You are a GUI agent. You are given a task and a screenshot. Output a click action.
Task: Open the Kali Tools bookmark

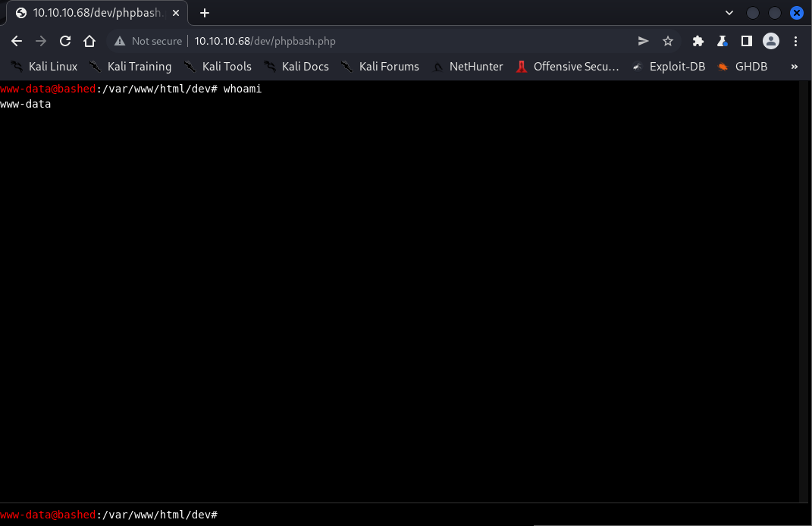click(x=218, y=67)
